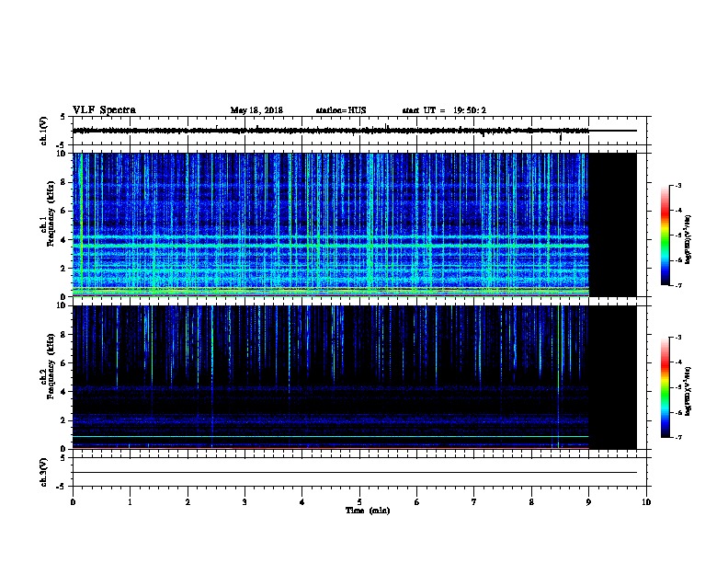Click the "2" frequency tick of ch.2 spectrogram
The image size is (728, 563).
pos(65,420)
